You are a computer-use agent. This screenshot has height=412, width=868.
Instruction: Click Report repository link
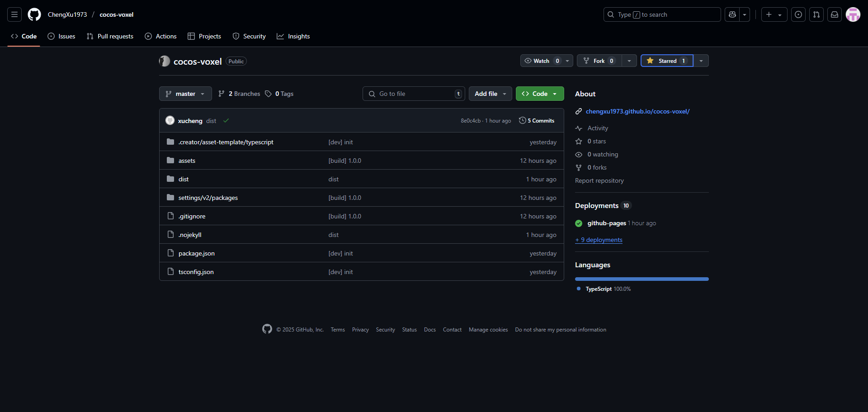(599, 180)
